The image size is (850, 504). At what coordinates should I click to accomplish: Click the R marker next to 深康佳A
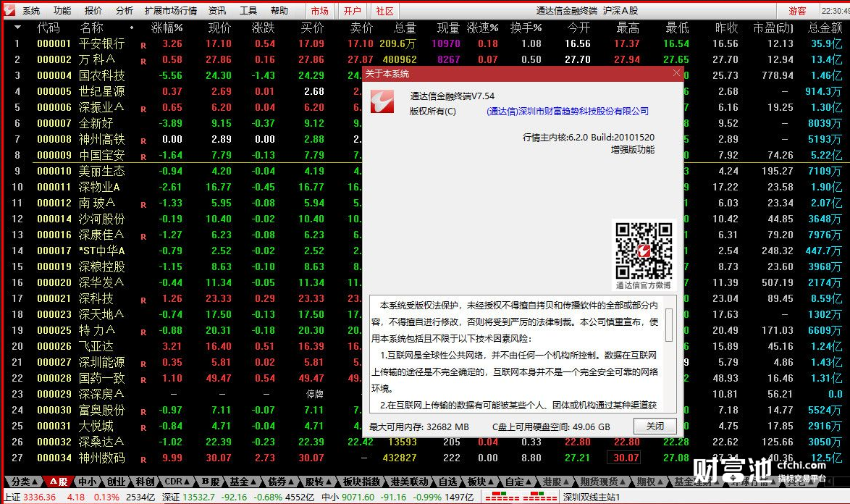click(x=143, y=236)
